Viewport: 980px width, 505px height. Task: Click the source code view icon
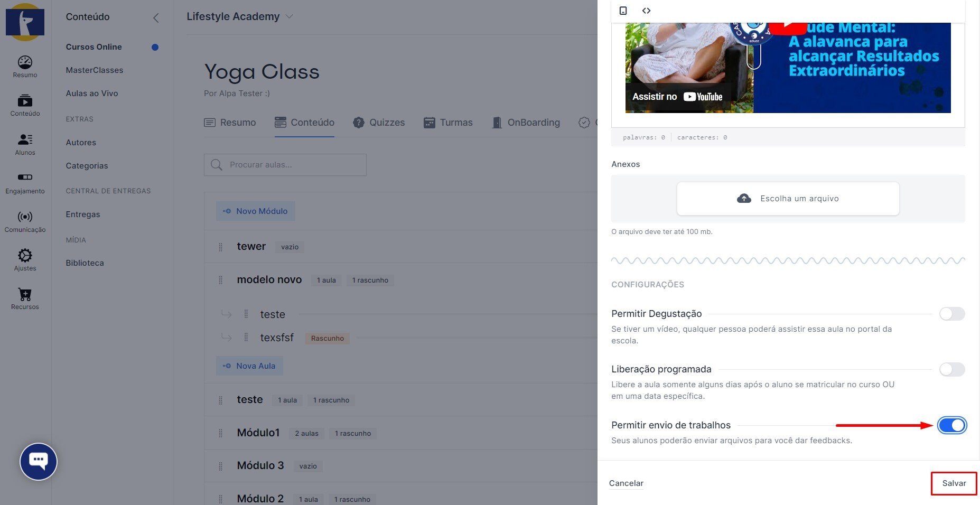click(646, 11)
